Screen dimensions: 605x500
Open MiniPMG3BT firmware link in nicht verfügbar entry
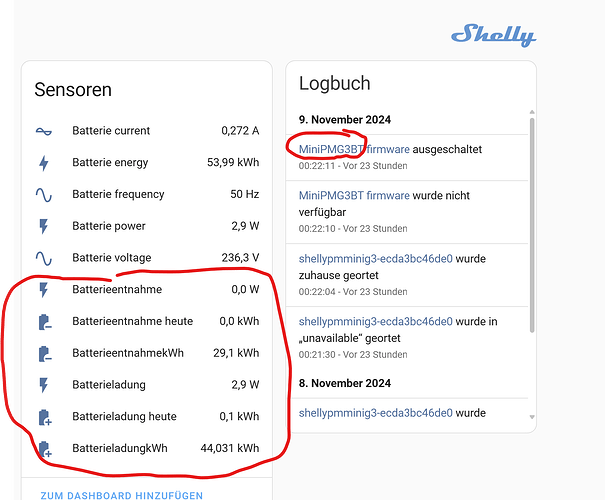click(x=354, y=196)
